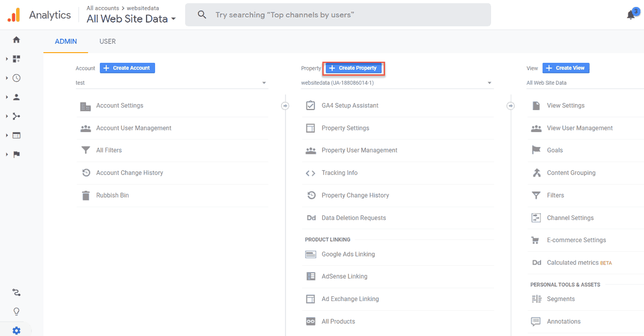This screenshot has height=336, width=644.
Task: Open the Attribution icon in sidebar
Action: [16, 293]
